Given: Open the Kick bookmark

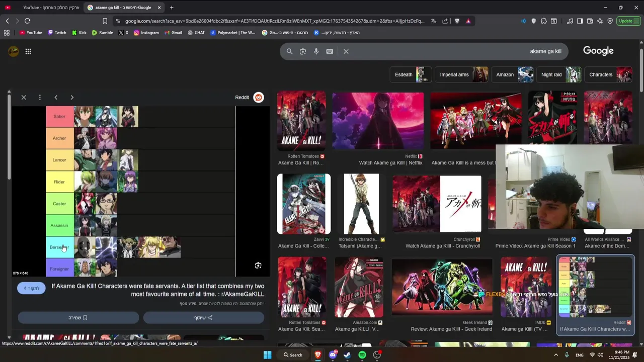Looking at the screenshot, I should [x=79, y=33].
